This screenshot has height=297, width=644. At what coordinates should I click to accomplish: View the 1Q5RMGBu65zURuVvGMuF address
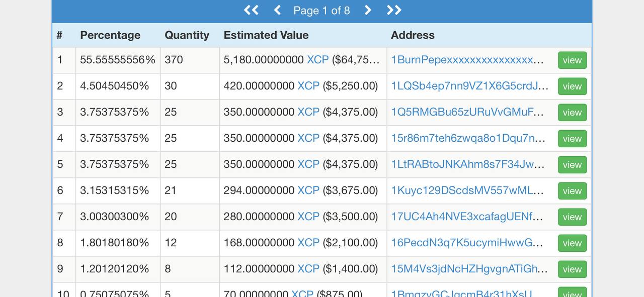click(x=572, y=113)
